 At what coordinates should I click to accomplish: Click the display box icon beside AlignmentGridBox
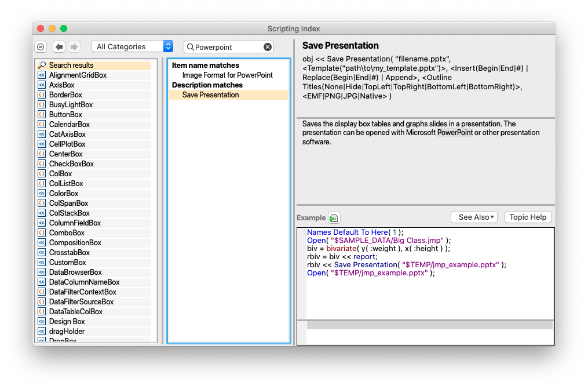(x=41, y=75)
